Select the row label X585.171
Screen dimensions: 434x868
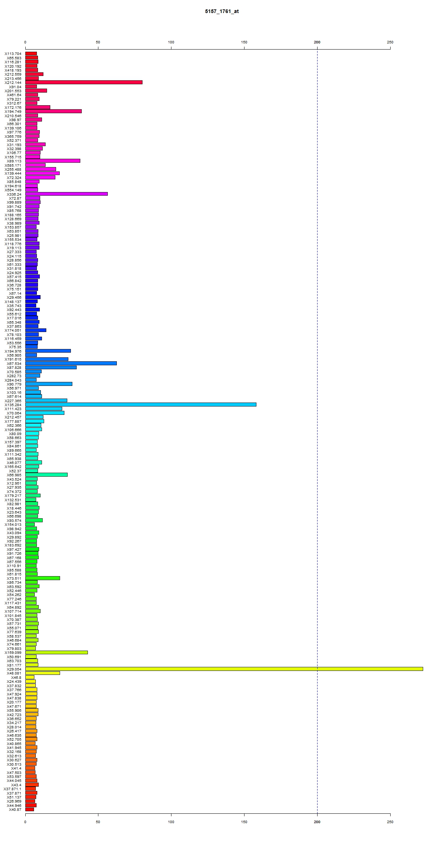tap(13, 165)
